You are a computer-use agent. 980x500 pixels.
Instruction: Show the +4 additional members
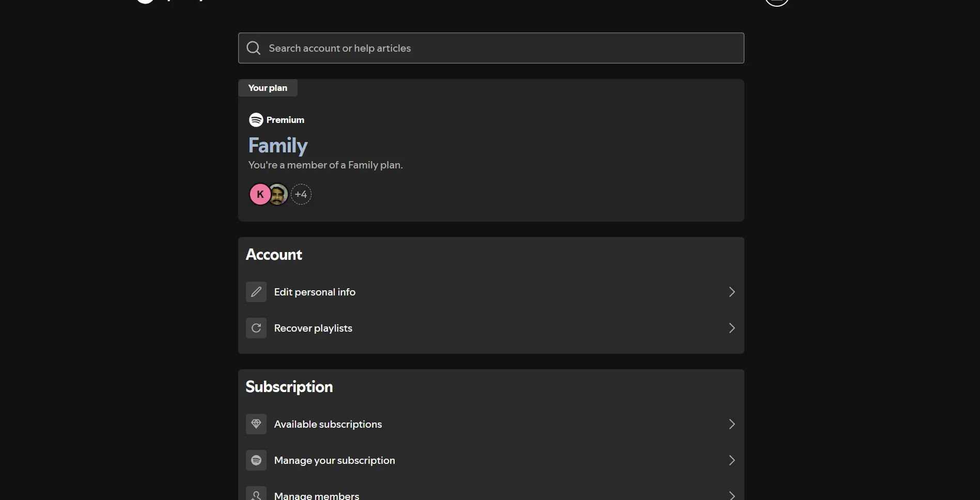[301, 194]
